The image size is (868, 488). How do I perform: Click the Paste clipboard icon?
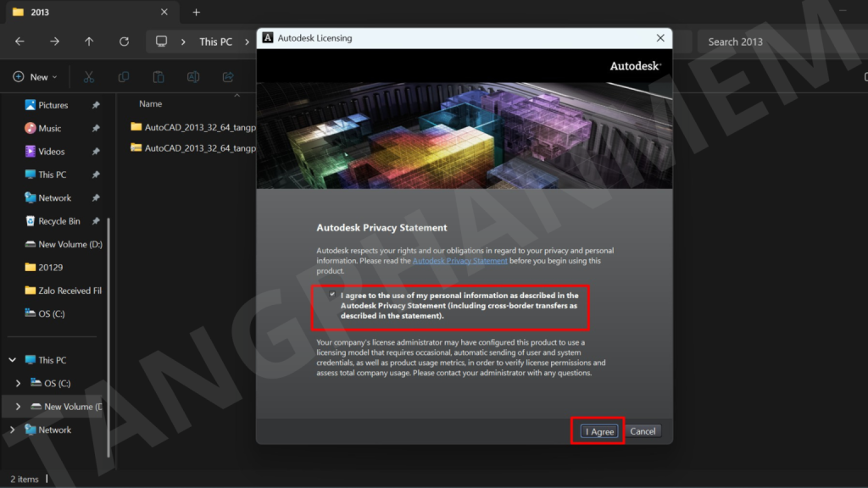(159, 77)
